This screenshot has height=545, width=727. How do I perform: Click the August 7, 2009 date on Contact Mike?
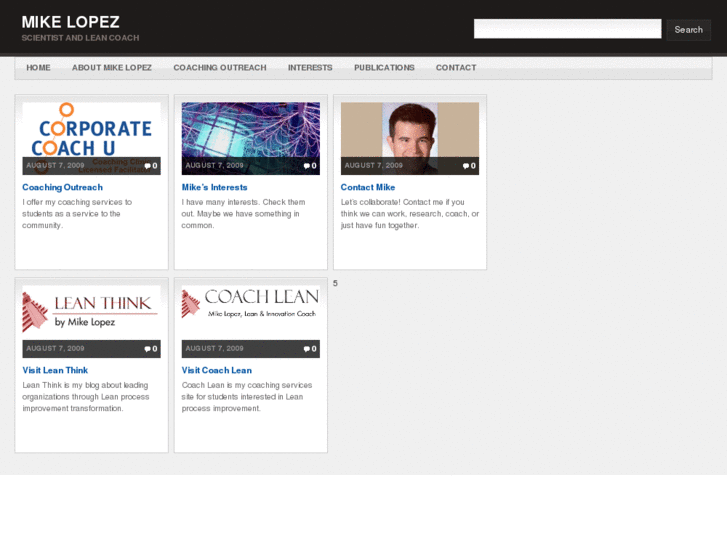[x=374, y=166]
